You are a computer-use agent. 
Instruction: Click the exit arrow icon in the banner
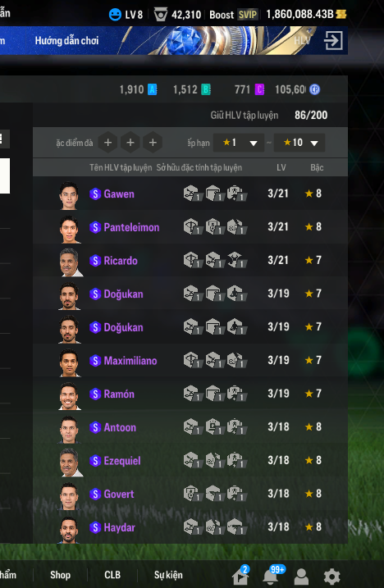[333, 40]
